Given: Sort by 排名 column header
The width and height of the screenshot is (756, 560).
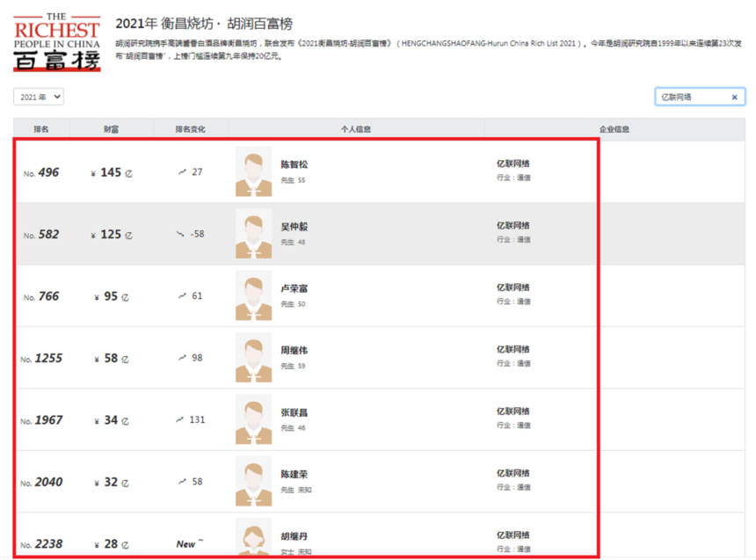Looking at the screenshot, I should point(41,129).
